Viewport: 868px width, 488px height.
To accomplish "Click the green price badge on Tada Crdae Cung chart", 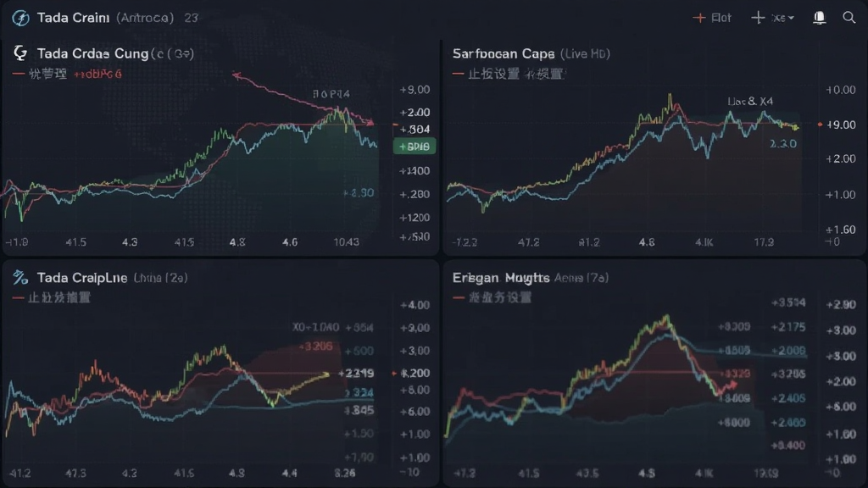I will pos(415,147).
